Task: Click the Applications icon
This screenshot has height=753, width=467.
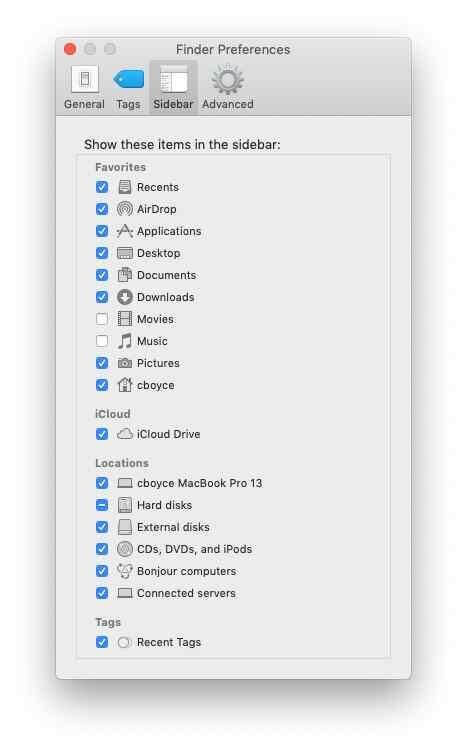Action: 125,231
